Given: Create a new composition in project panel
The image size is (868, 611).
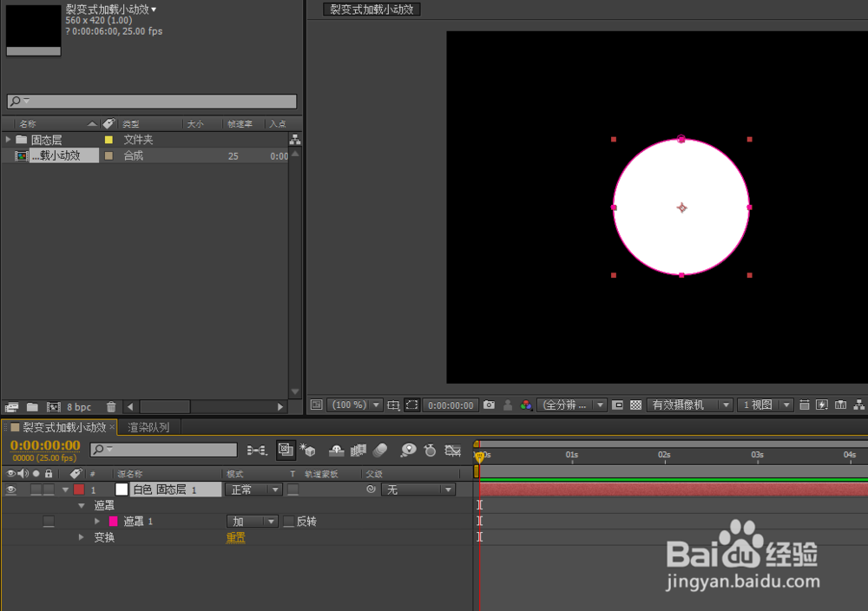Looking at the screenshot, I should point(53,407).
